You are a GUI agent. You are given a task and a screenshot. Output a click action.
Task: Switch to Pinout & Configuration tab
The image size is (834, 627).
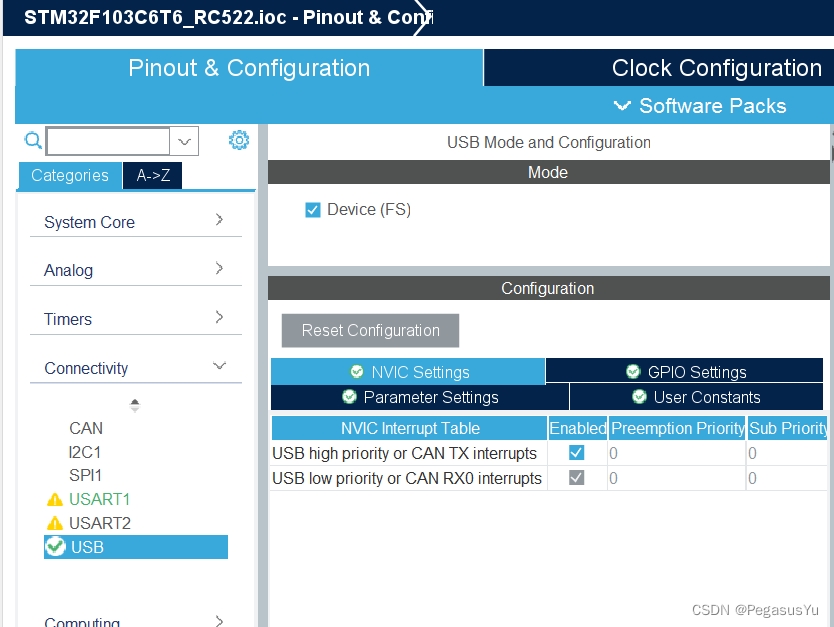point(249,68)
